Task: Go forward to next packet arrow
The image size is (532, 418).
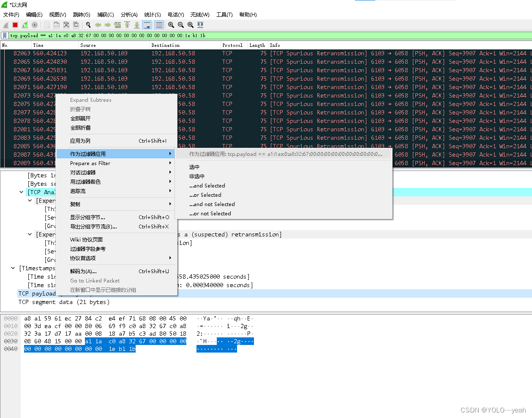Action: point(107,25)
